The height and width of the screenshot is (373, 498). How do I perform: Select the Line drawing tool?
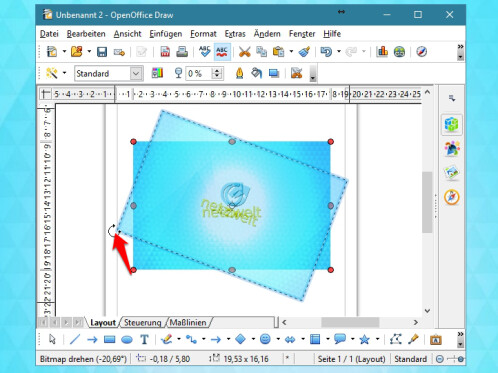tap(75, 340)
